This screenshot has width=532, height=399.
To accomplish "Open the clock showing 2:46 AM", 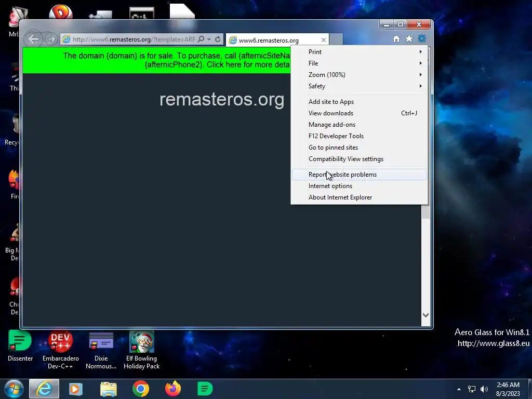I will pos(508,389).
